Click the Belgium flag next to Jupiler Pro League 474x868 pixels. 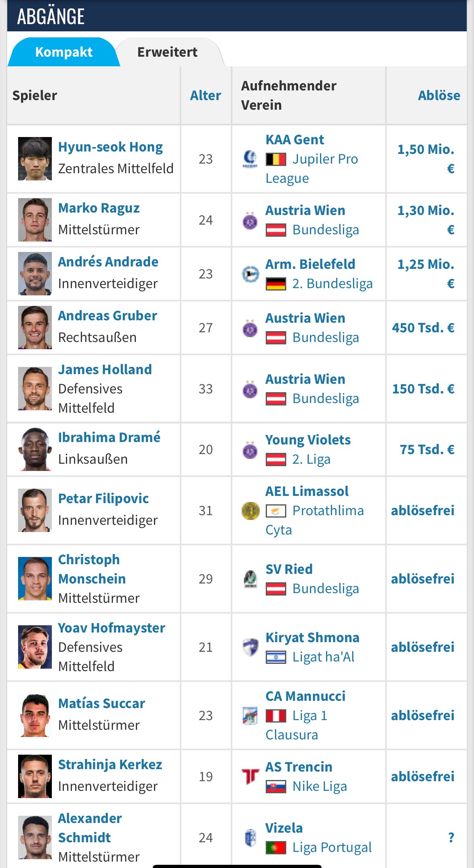[x=276, y=160]
